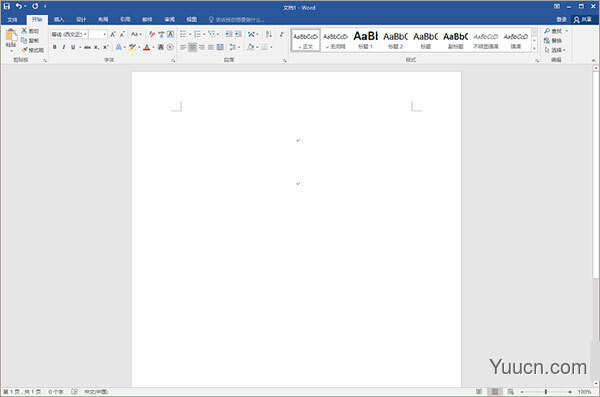Clear all formatting with the eraser icon

[x=152, y=34]
